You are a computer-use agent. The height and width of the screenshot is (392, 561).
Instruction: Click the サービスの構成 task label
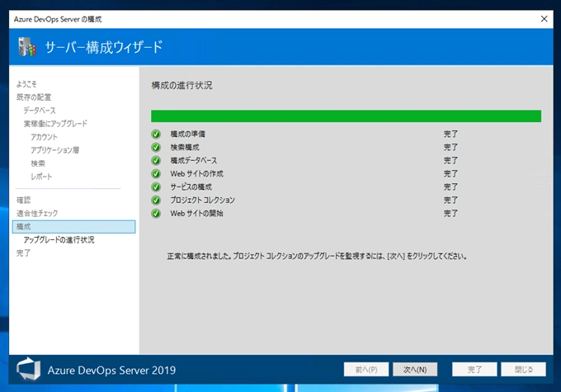pyautogui.click(x=191, y=187)
